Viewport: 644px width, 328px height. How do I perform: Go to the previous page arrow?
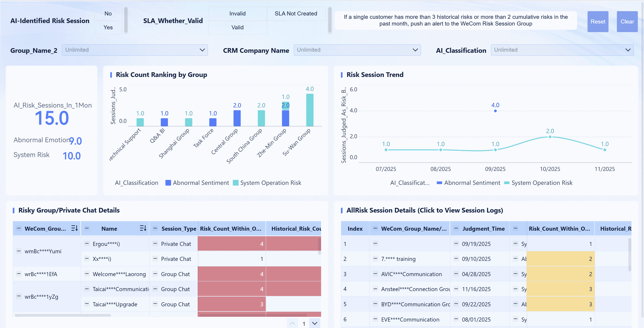coord(292,323)
